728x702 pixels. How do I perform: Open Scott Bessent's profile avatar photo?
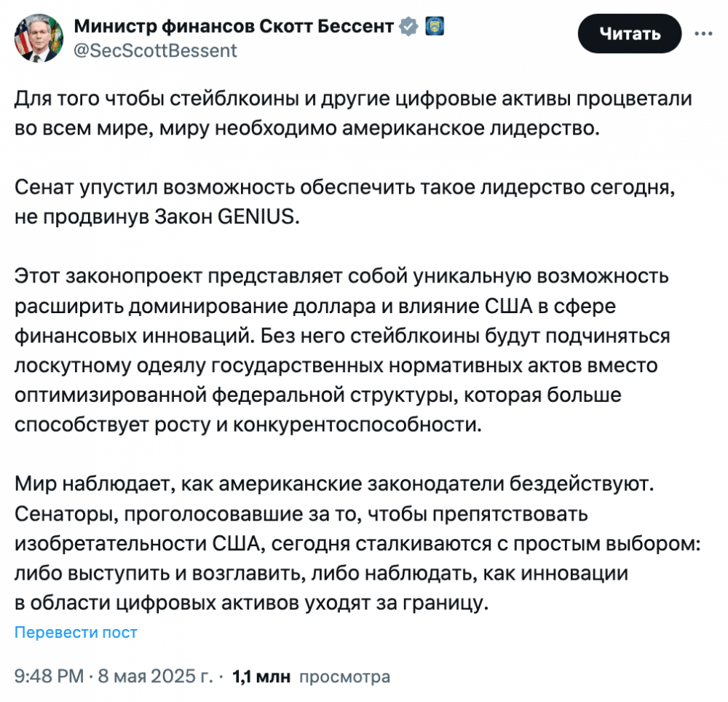coord(39,38)
